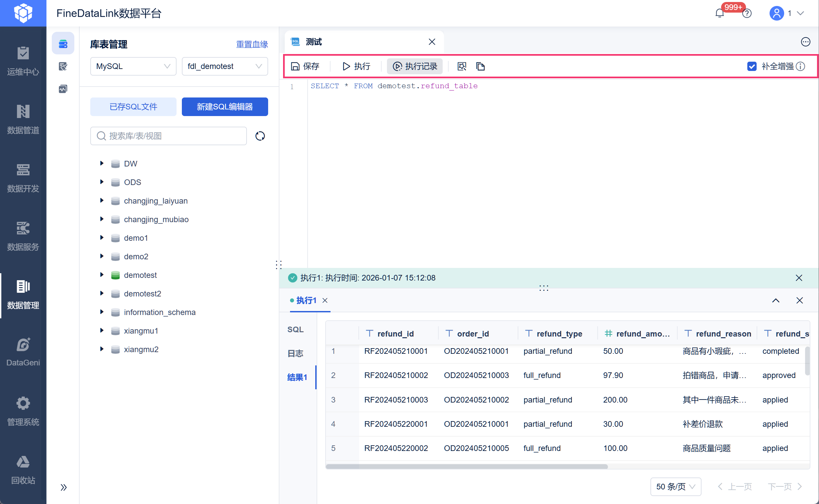Open the MySQL database type dropdown
Image resolution: width=819 pixels, height=504 pixels.
pos(133,66)
